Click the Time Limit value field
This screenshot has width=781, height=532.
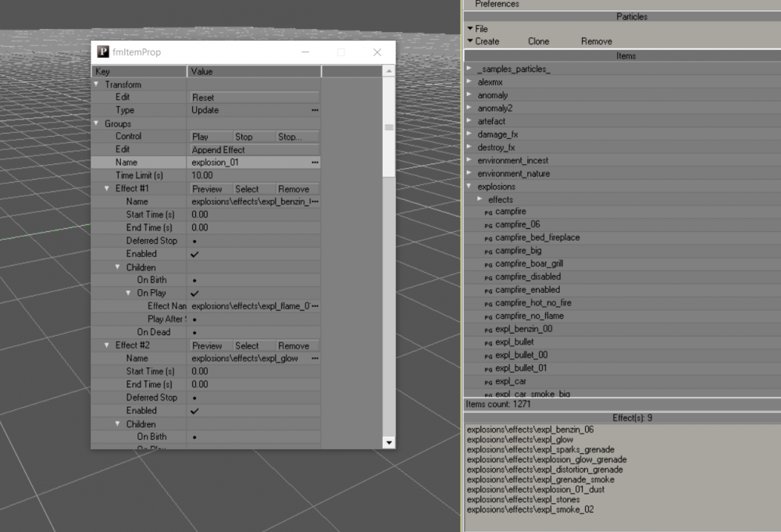254,176
